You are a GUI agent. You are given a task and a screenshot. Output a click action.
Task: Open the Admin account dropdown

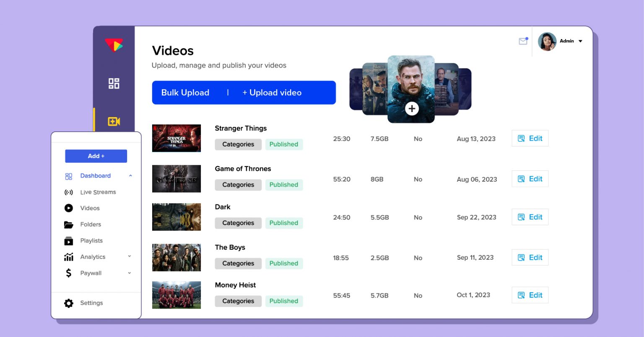coord(580,41)
